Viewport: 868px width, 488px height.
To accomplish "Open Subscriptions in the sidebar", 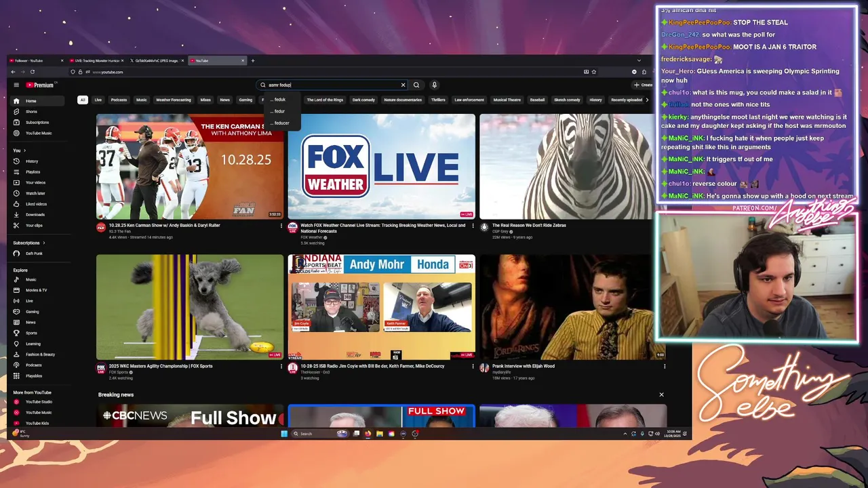I will (37, 123).
